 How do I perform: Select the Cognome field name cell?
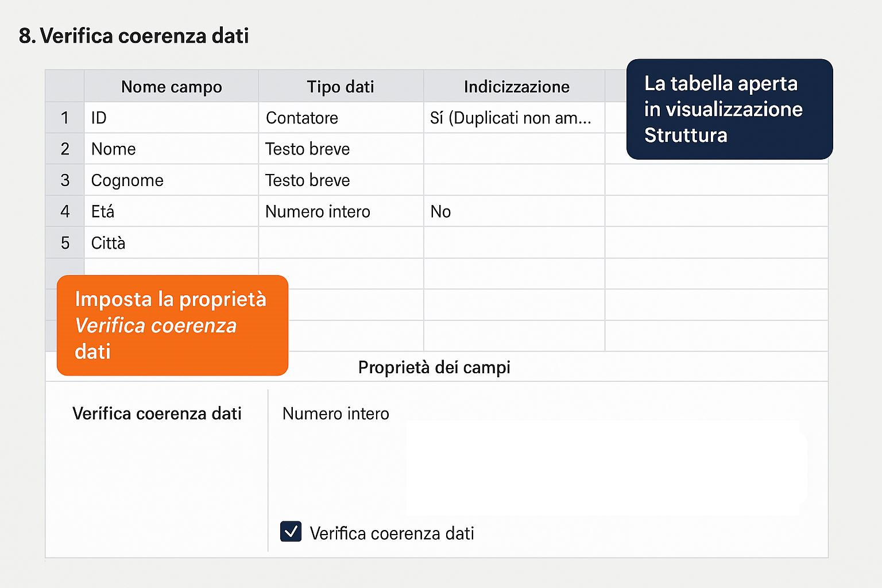[x=171, y=180]
